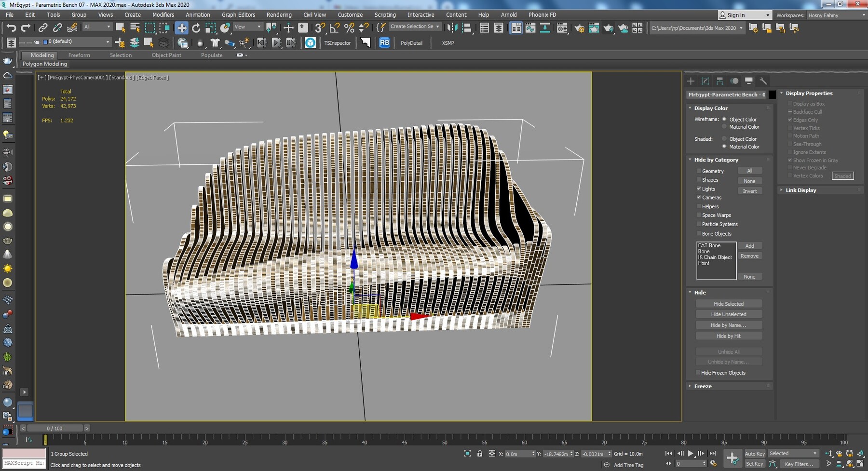Expand the Link Display rollout
The image size is (868, 471).
point(800,190)
